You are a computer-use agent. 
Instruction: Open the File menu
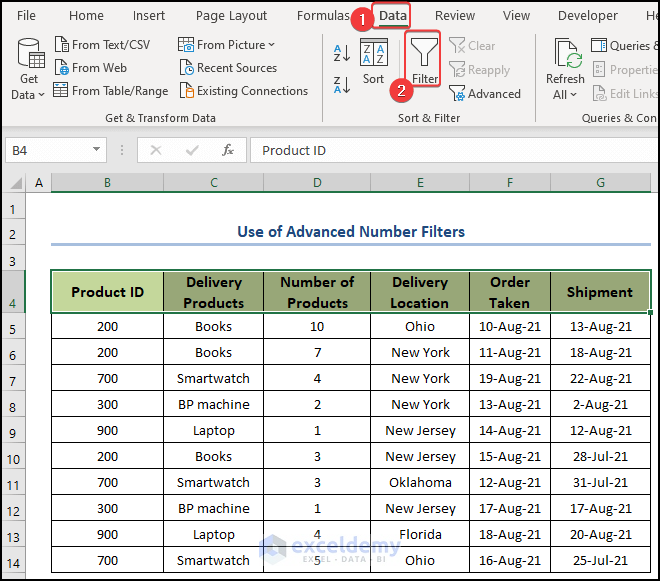27,16
